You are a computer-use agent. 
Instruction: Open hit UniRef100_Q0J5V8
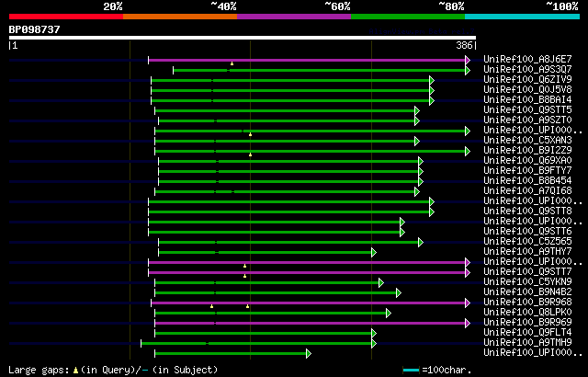pos(527,90)
